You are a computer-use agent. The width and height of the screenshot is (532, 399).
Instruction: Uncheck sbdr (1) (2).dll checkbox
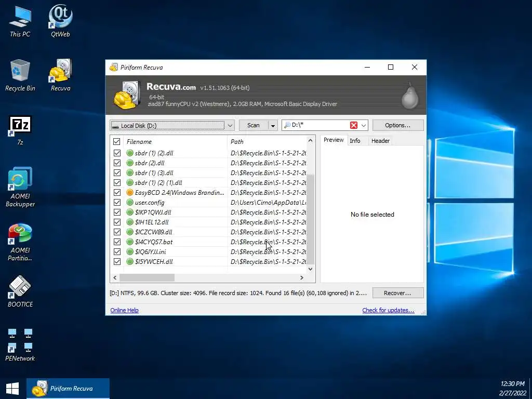point(117,153)
